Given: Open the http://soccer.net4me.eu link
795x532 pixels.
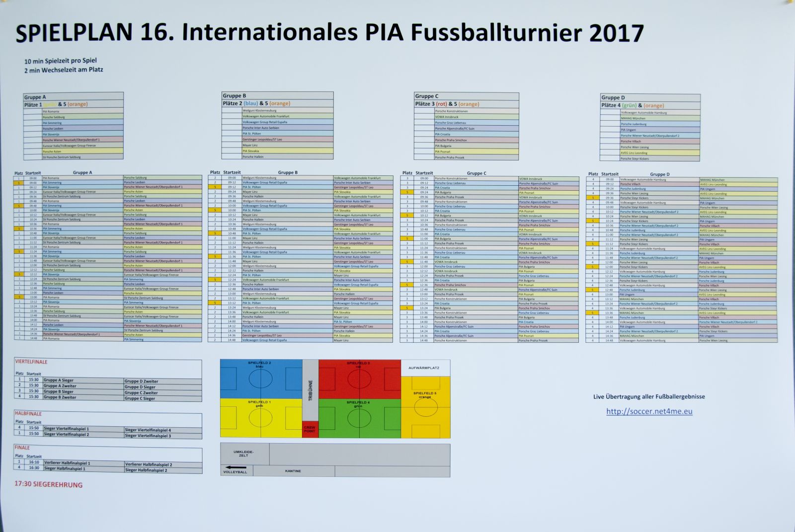Looking at the screenshot, I should pyautogui.click(x=649, y=411).
